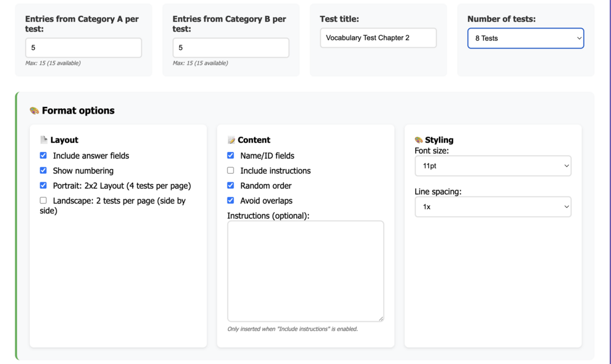Click the palette icon beside Format options

pyautogui.click(x=34, y=111)
